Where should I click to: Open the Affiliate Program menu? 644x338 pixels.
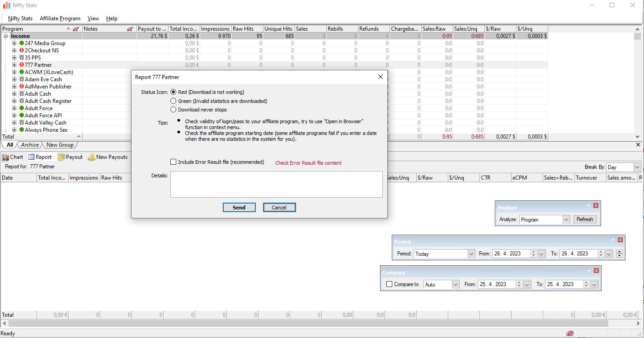60,19
